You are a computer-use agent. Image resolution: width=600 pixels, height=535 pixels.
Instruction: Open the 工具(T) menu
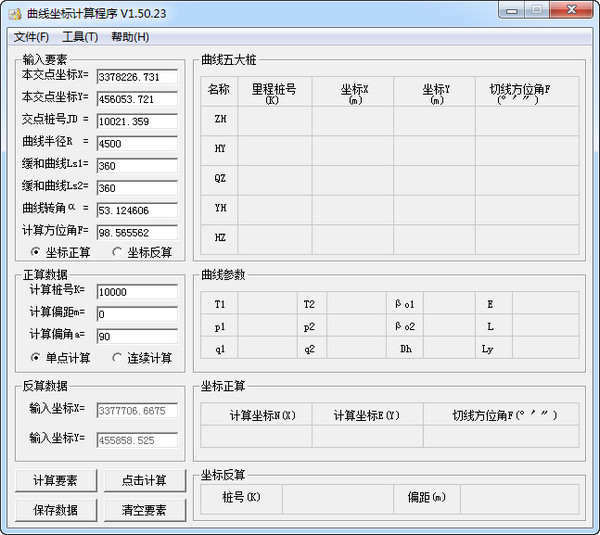80,37
